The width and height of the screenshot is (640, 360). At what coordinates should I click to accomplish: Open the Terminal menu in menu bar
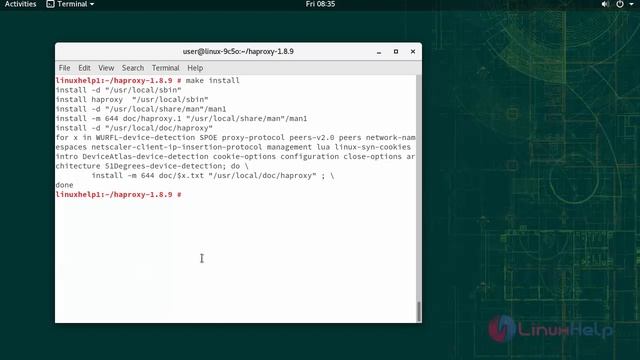click(166, 68)
